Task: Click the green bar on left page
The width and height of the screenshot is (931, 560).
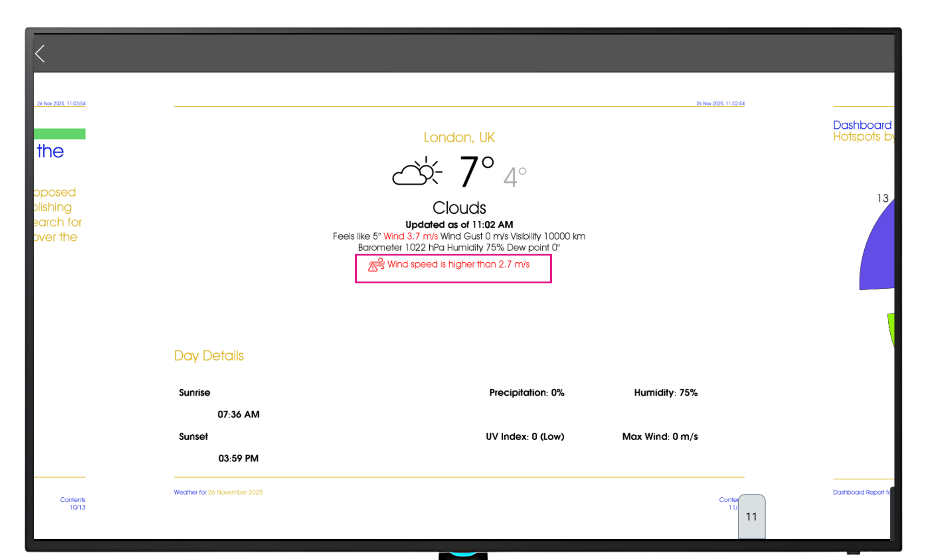Action: tap(60, 134)
